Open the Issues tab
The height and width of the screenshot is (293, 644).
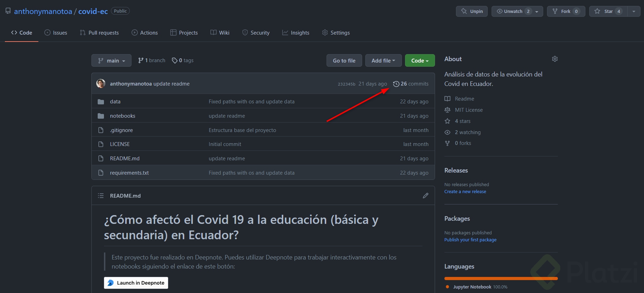tap(56, 32)
